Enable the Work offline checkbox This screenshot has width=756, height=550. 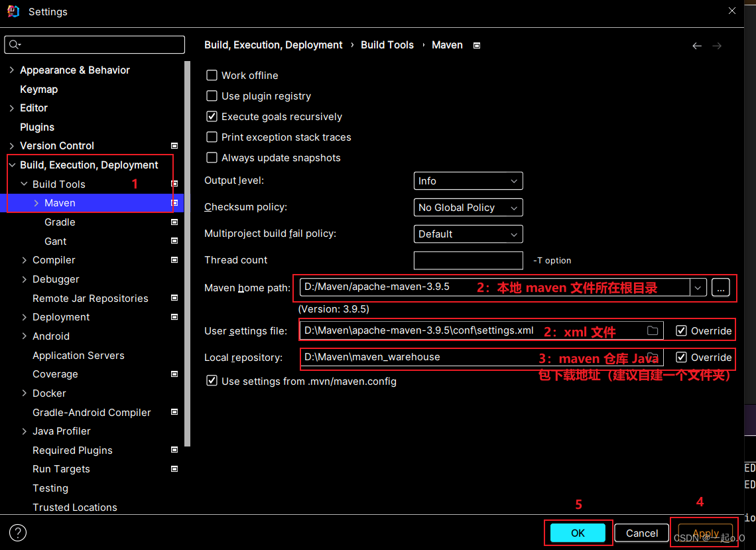pos(212,75)
